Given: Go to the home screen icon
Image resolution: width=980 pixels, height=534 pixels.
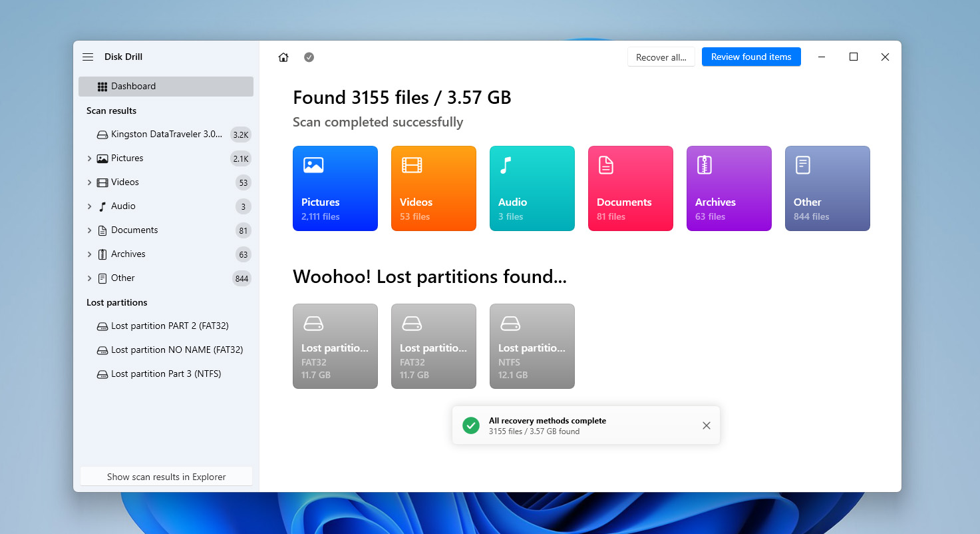Looking at the screenshot, I should tap(283, 57).
